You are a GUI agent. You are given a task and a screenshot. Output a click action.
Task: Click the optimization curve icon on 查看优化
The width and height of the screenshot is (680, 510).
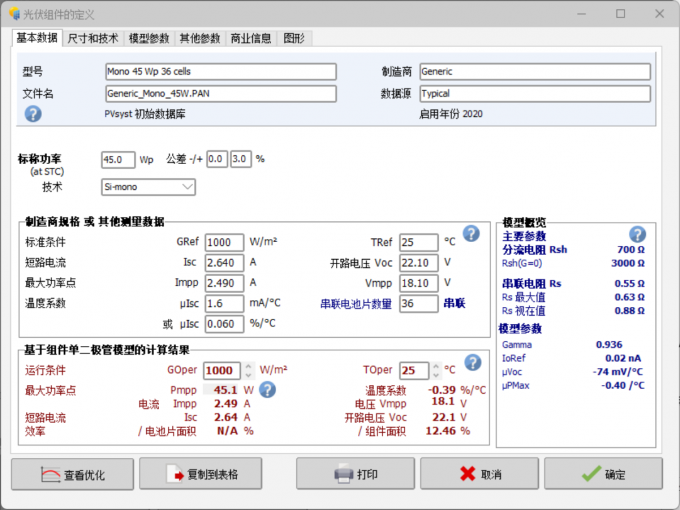pyautogui.click(x=50, y=474)
